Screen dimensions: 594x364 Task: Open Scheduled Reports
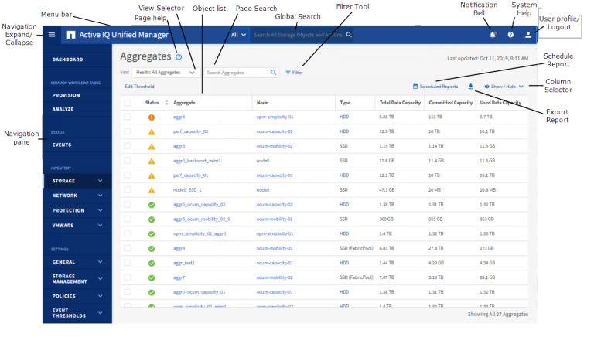coord(435,87)
